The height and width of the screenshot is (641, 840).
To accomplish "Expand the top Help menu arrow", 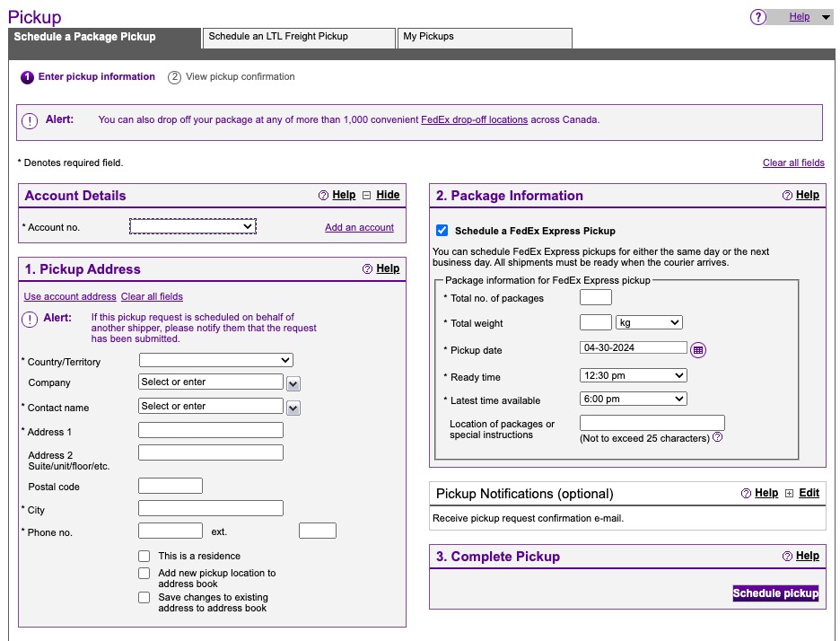I will pos(826,17).
